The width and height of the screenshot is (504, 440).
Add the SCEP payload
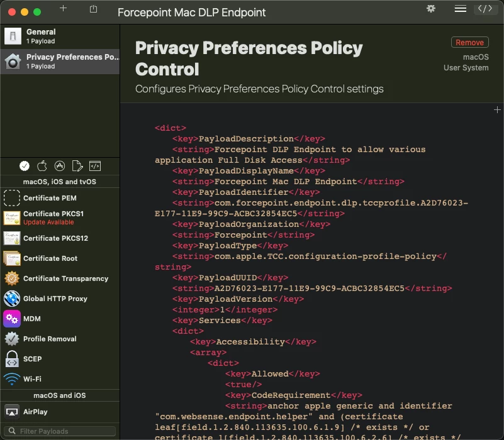60,359
